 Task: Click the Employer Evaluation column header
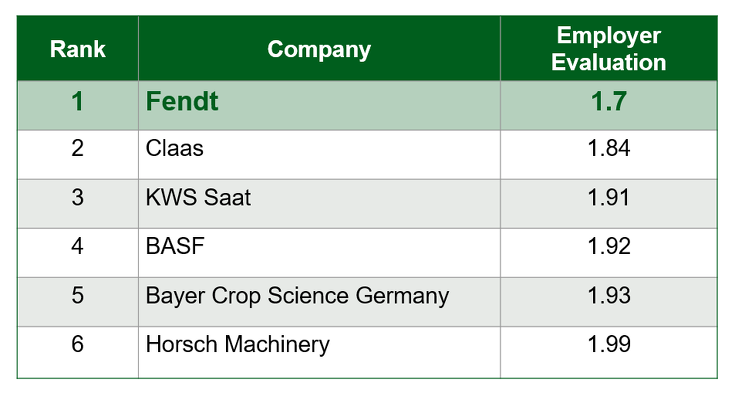[608, 48]
